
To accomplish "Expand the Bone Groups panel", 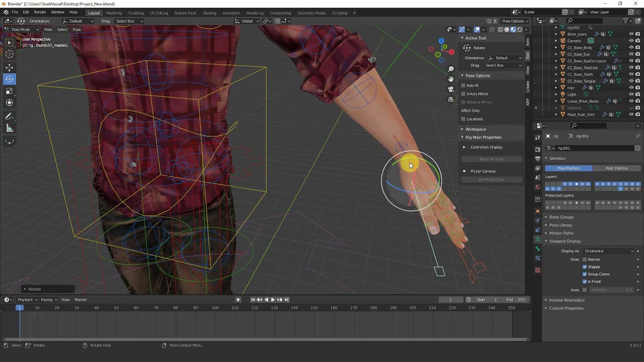I will tap(561, 217).
